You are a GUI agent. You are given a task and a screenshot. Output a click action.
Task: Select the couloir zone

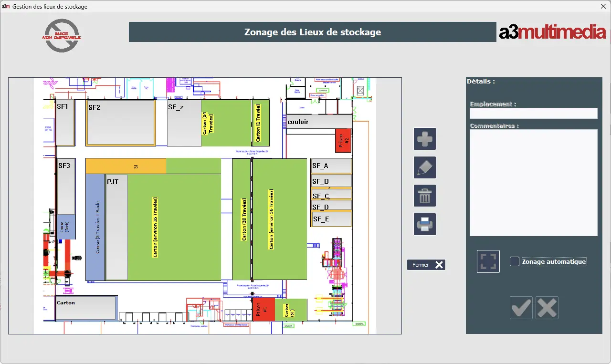(319, 122)
